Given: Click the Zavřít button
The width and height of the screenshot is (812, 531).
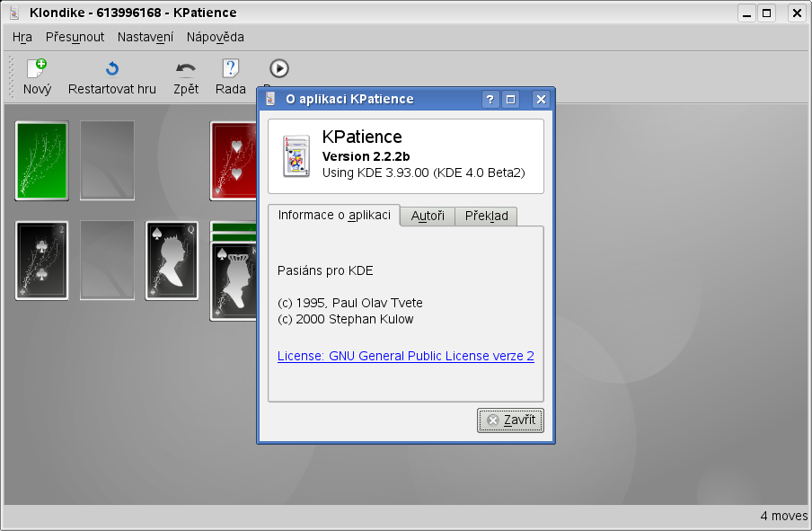Looking at the screenshot, I should coord(510,420).
